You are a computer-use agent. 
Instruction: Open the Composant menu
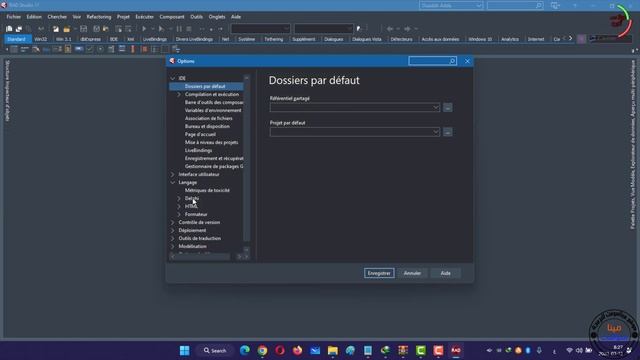[x=172, y=17]
